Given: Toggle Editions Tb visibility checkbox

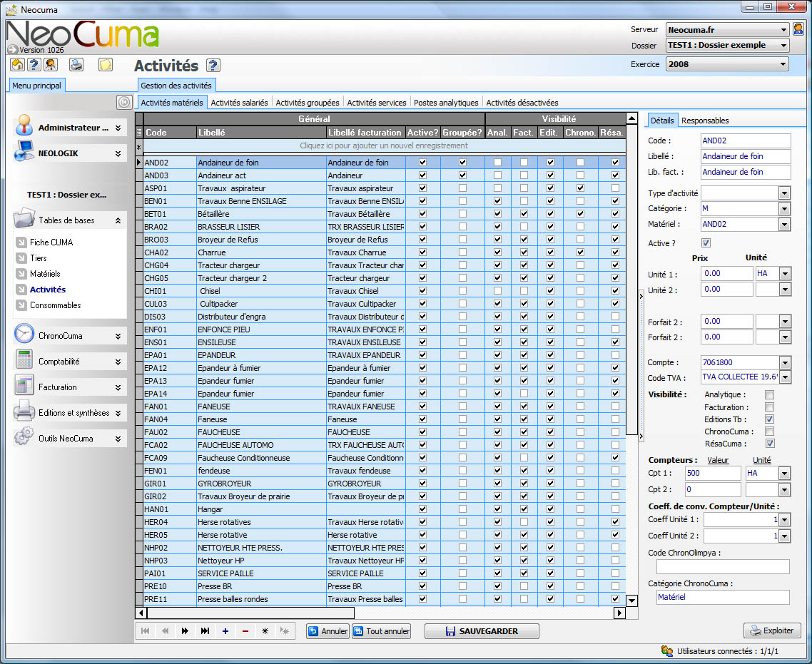Looking at the screenshot, I should (769, 419).
